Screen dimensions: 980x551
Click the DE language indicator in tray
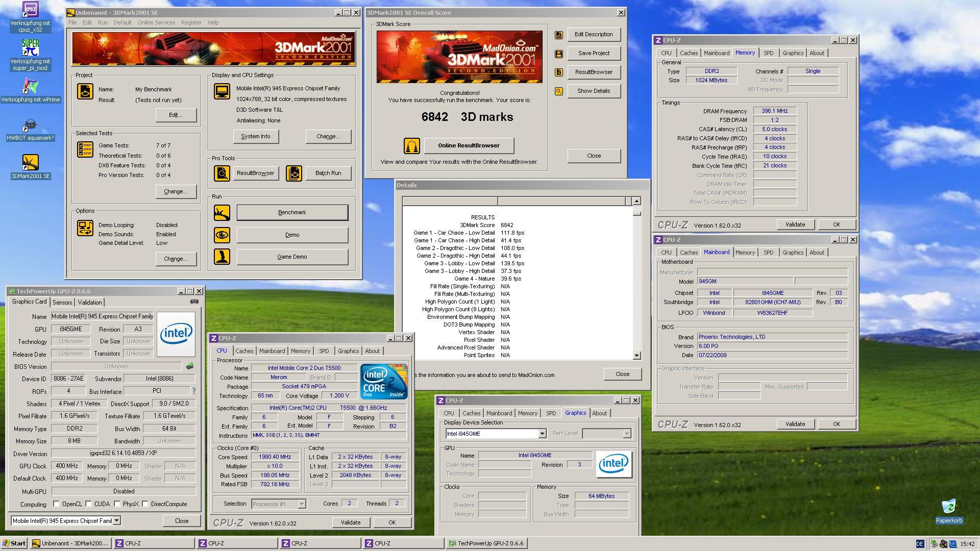point(920,544)
